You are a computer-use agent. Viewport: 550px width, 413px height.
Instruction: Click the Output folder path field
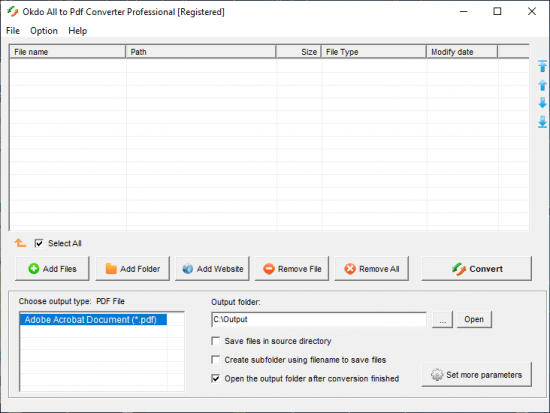(x=319, y=320)
